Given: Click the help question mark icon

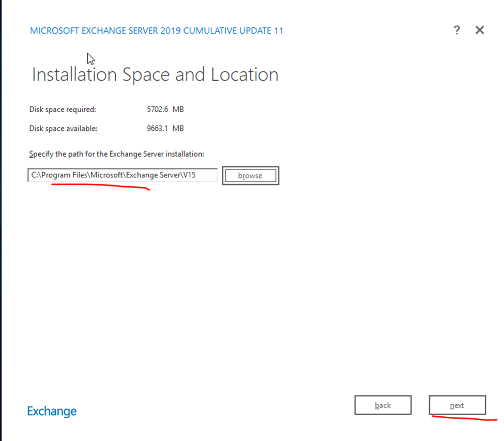Looking at the screenshot, I should (456, 31).
